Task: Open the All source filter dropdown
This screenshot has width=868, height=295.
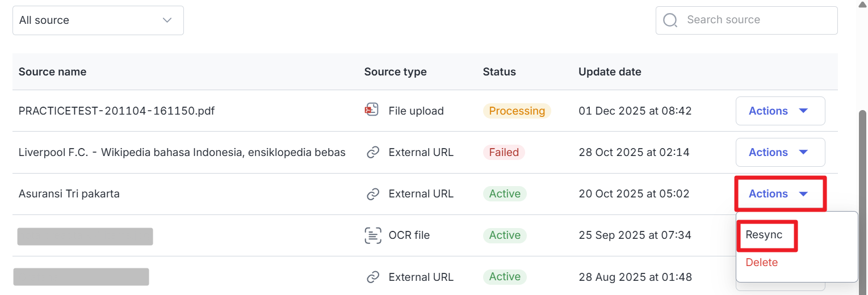Action: tap(98, 20)
